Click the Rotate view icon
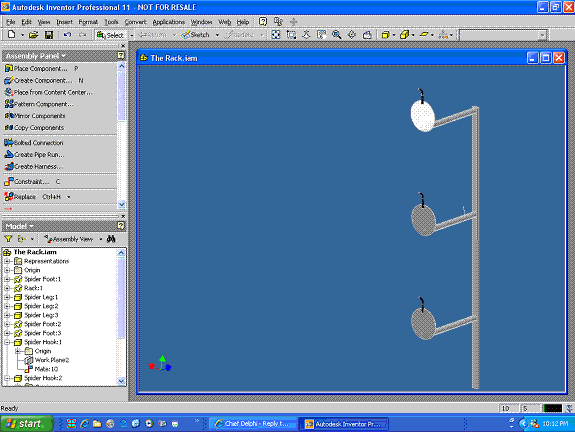 pos(352,35)
